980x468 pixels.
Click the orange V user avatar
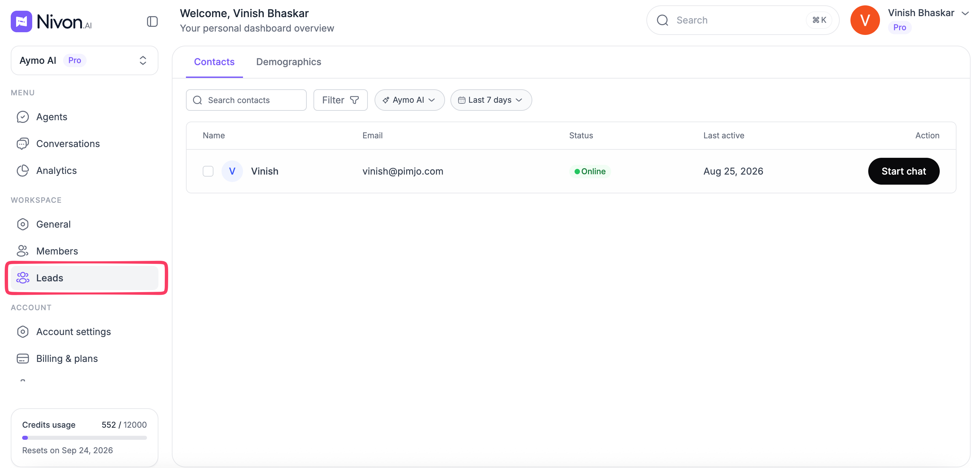tap(865, 20)
